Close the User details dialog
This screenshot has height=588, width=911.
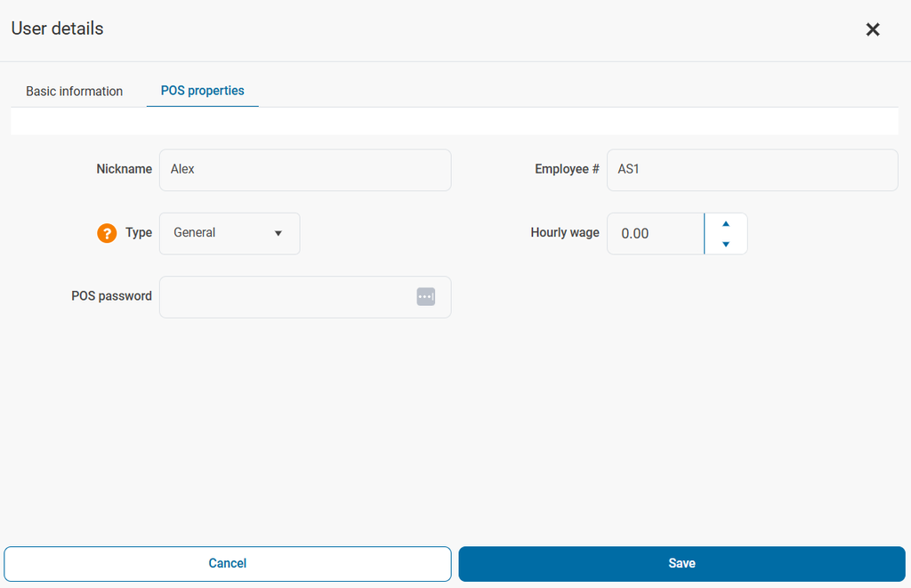pyautogui.click(x=873, y=29)
